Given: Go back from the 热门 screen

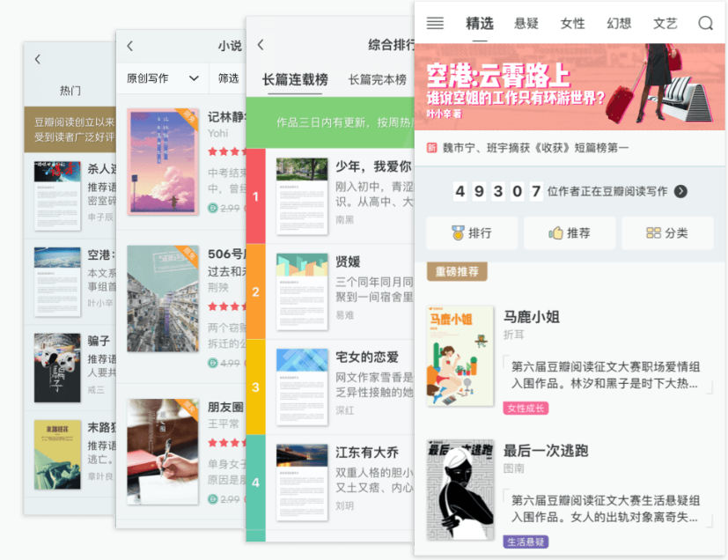Looking at the screenshot, I should (x=38, y=59).
